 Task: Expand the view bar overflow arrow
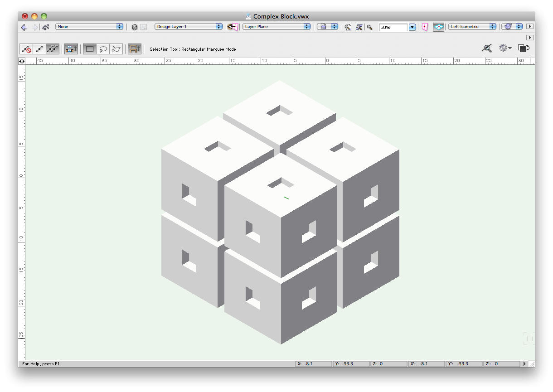529,27
